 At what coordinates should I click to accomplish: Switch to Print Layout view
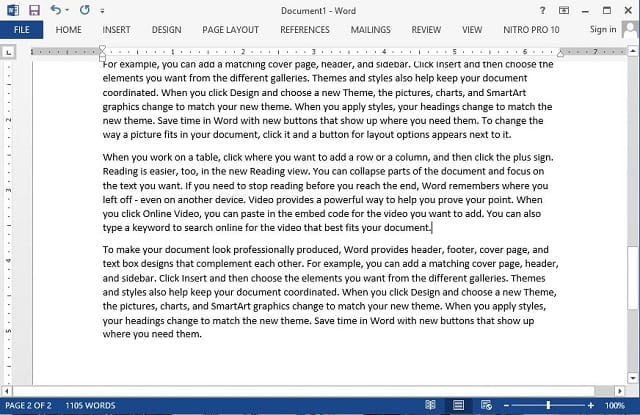click(458, 405)
